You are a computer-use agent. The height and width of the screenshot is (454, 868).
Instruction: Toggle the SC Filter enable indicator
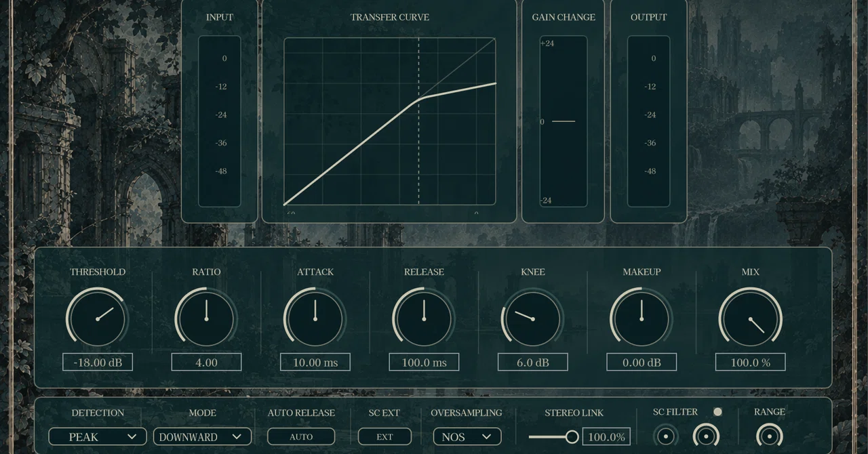pyautogui.click(x=717, y=411)
